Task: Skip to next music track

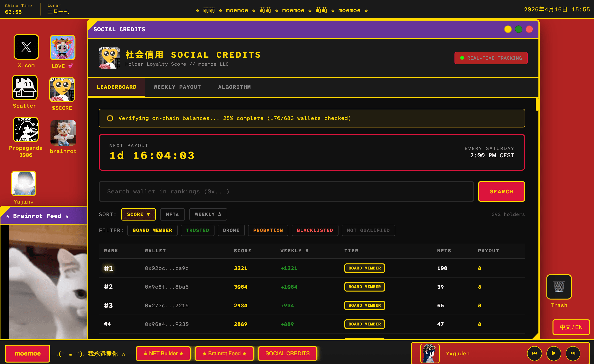Action: [x=573, y=353]
